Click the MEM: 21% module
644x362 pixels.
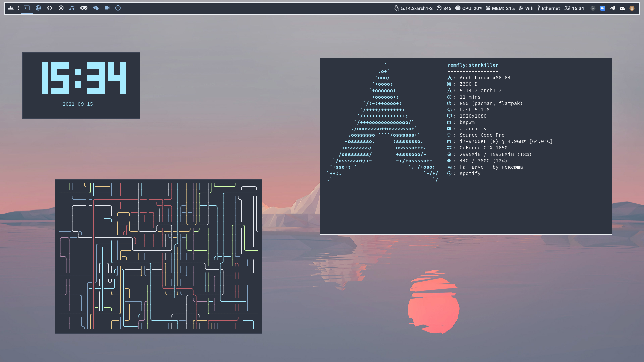500,8
